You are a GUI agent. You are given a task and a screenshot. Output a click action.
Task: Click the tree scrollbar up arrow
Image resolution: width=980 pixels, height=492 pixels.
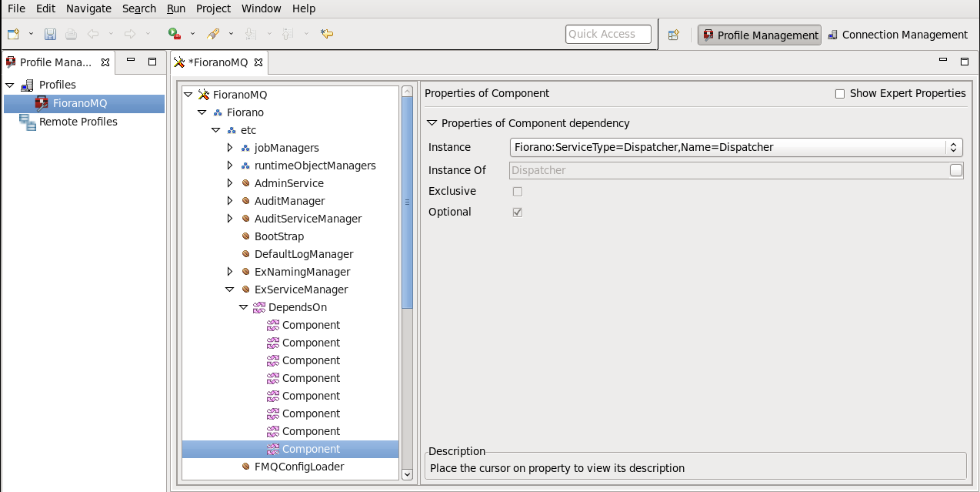coord(408,92)
